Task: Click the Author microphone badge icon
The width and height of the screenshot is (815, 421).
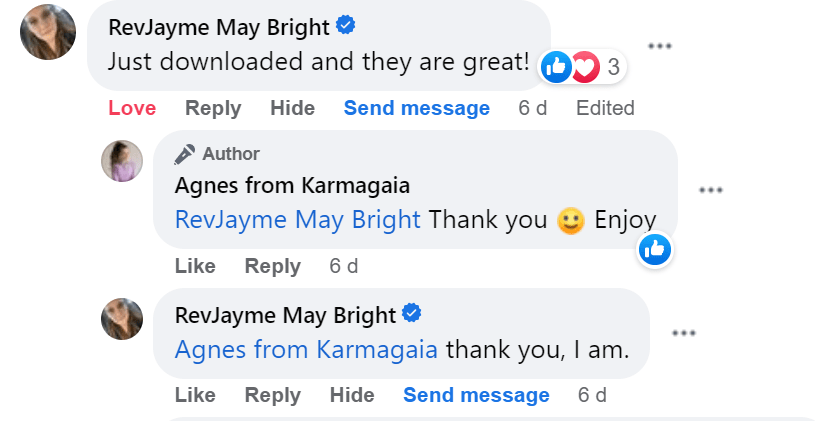Action: pyautogui.click(x=185, y=154)
